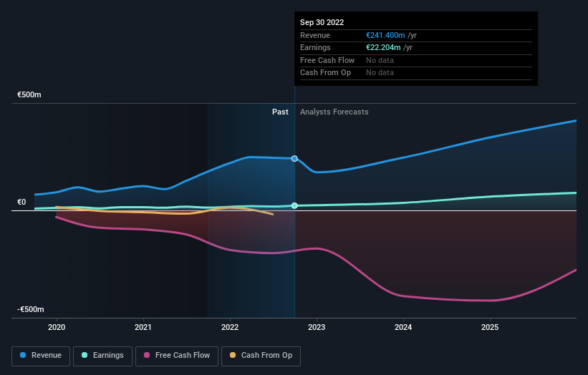Click the €0 y-axis label
Image resolution: width=588 pixels, height=375 pixels.
pyautogui.click(x=21, y=203)
